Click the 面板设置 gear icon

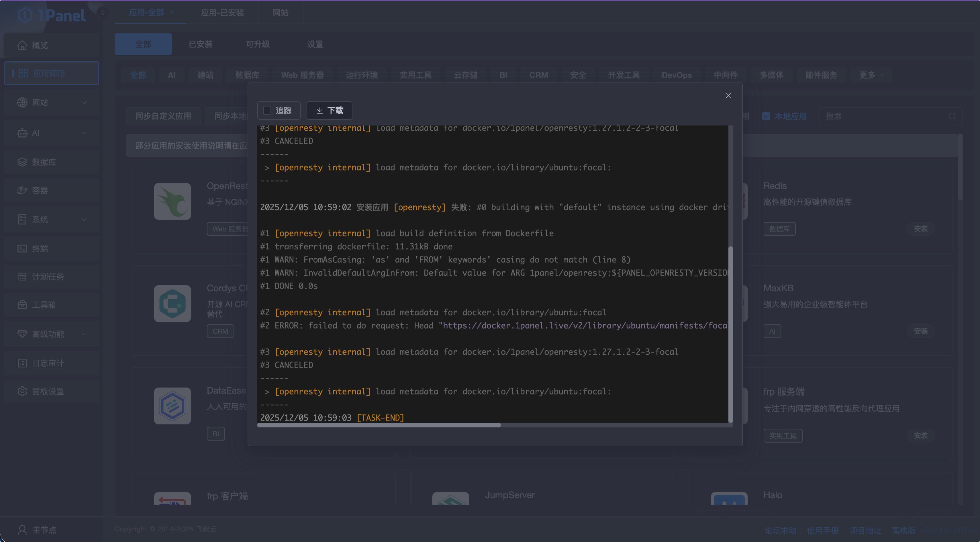[x=22, y=391]
